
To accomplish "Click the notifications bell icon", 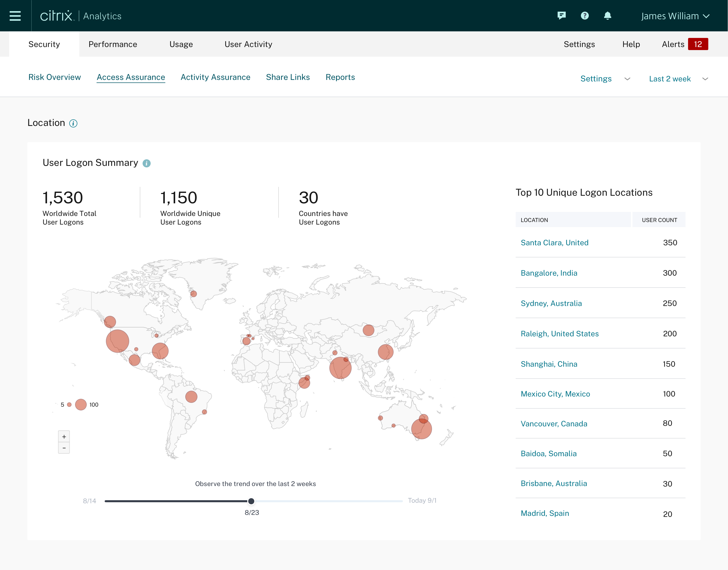I will point(608,16).
